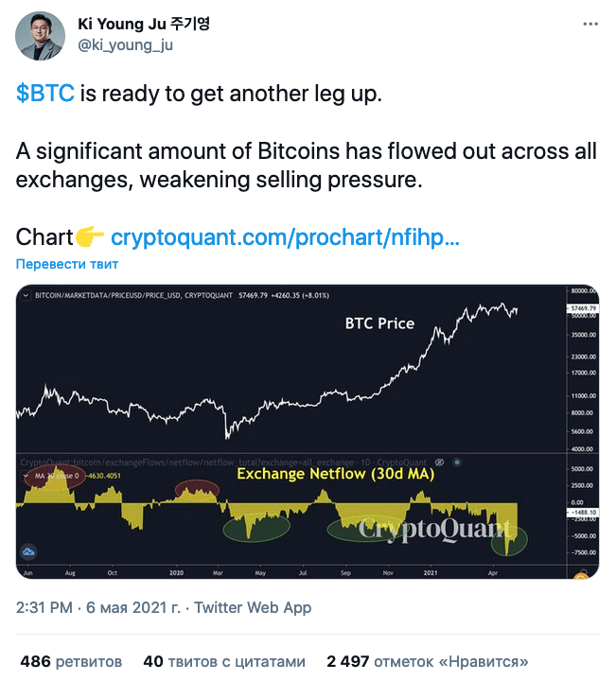Click the 57469.79 price axis label

(x=583, y=308)
